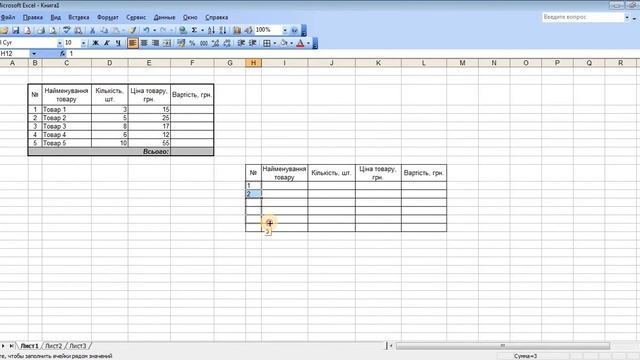Click the Print icon
Viewport: 640px width, 360px height.
41,30
